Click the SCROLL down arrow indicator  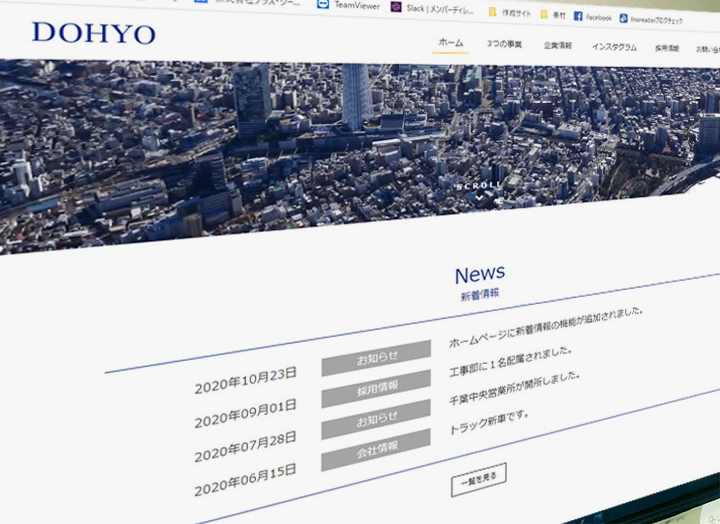479,197
